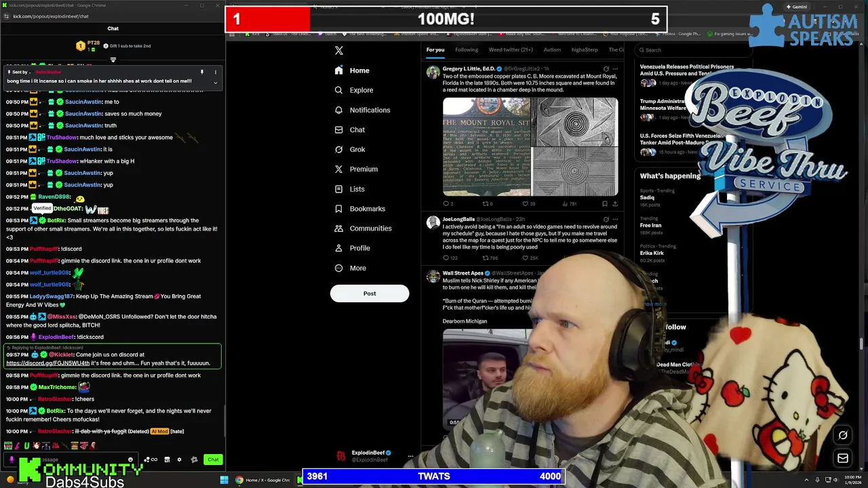Click the X logo above the sidebar
The width and height of the screenshot is (868, 488).
coord(339,50)
